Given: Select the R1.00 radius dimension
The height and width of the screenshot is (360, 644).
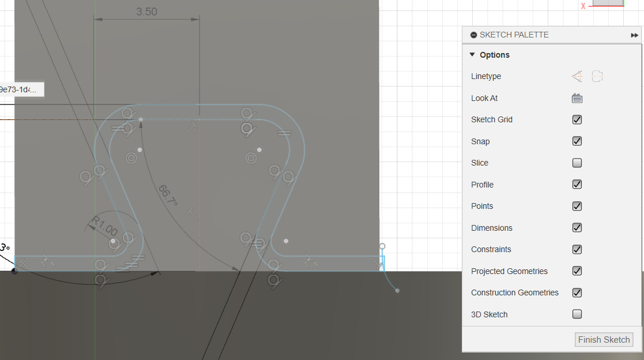Looking at the screenshot, I should pyautogui.click(x=105, y=226).
